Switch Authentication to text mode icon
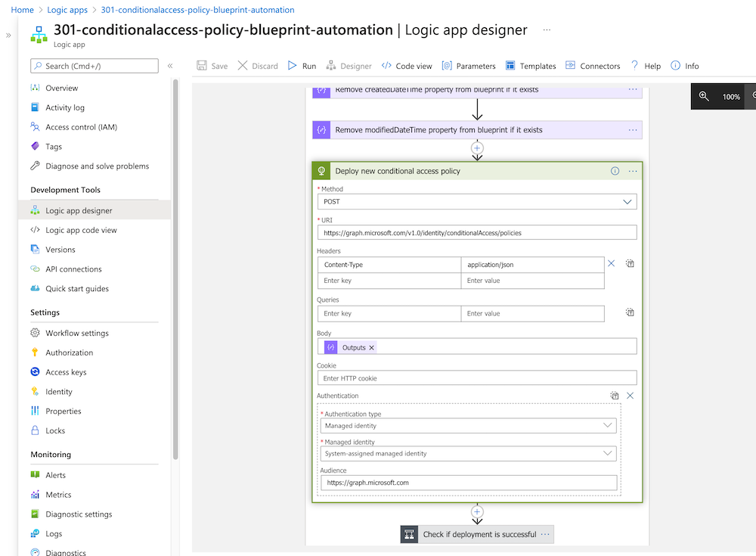The width and height of the screenshot is (756, 556). click(x=614, y=396)
